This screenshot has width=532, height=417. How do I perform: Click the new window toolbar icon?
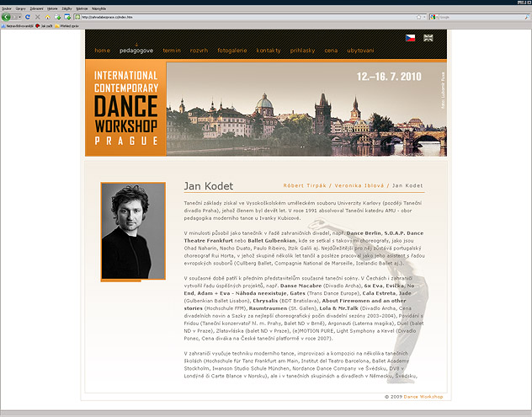tap(67, 17)
